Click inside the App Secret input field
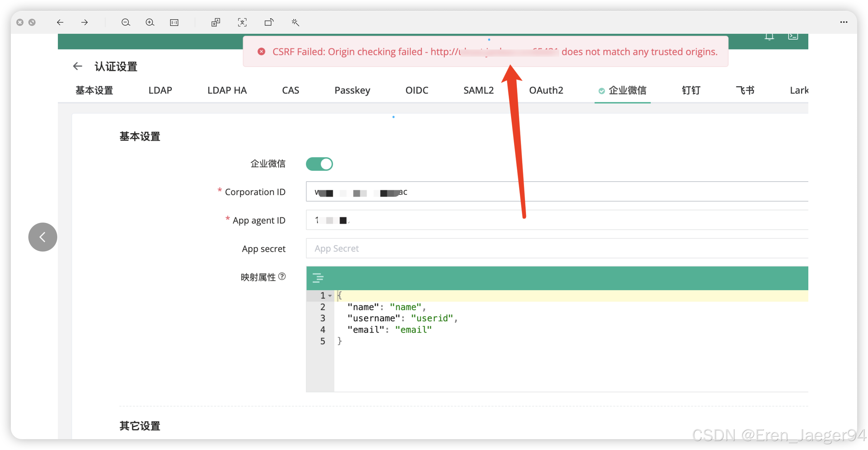 (x=404, y=249)
